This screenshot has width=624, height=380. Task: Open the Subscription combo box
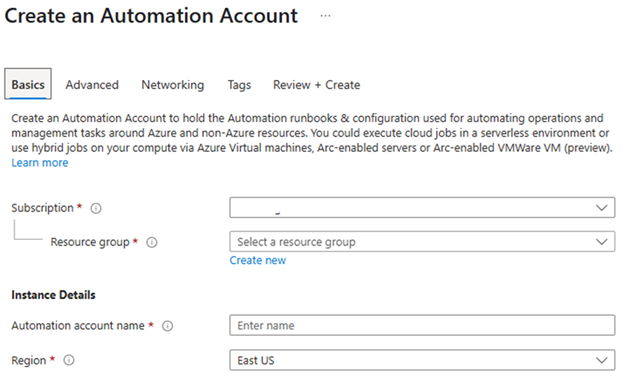[422, 208]
